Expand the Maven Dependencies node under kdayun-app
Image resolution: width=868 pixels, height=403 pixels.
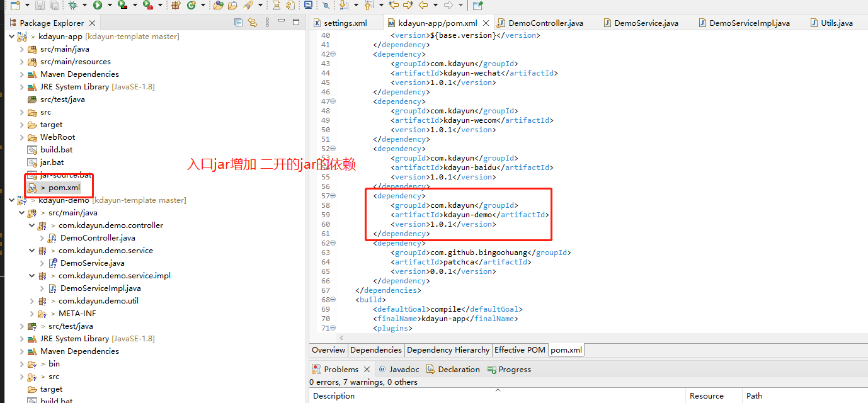22,74
